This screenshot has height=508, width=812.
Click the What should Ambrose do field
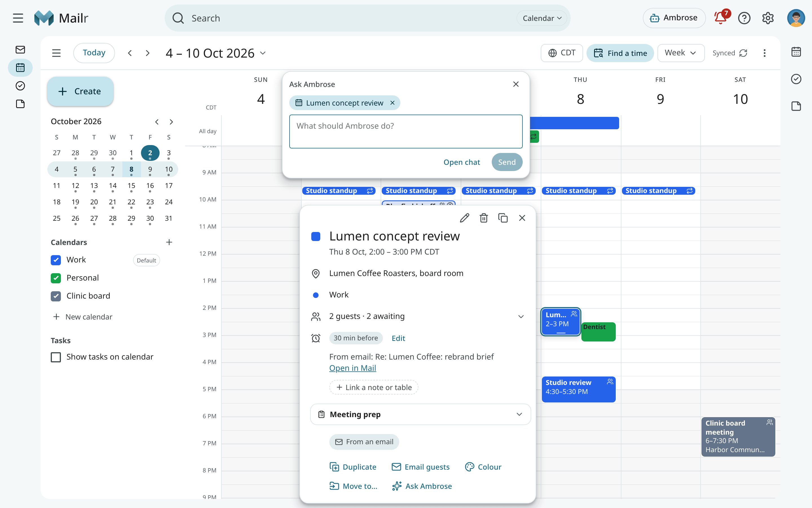click(x=406, y=131)
